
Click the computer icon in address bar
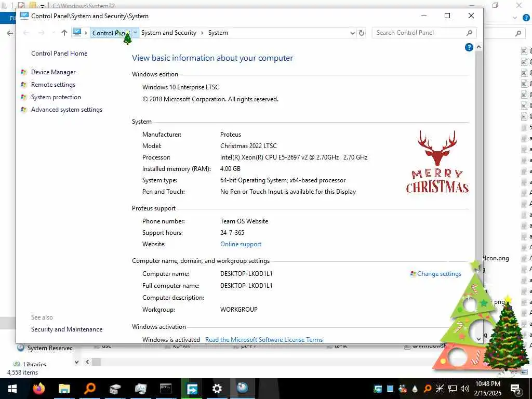pyautogui.click(x=77, y=33)
